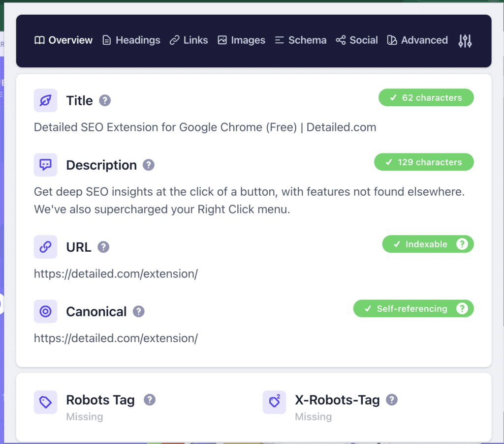Viewport: 504px width, 444px height.
Task: Click the Schema lines icon
Action: (x=280, y=40)
